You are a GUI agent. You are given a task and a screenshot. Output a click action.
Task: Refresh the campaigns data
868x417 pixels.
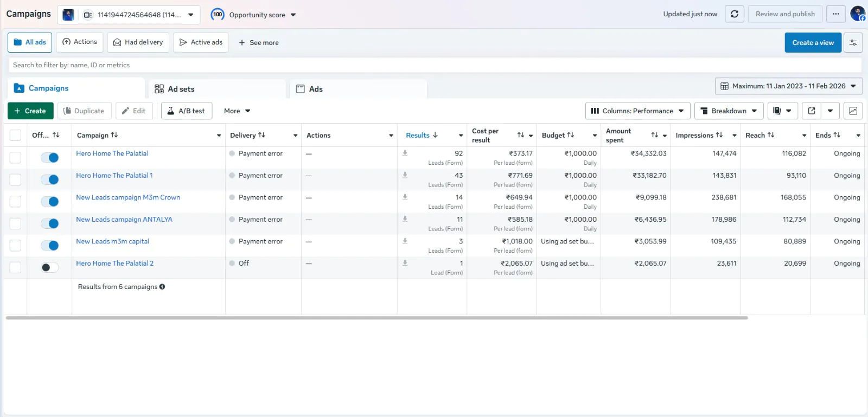[735, 14]
